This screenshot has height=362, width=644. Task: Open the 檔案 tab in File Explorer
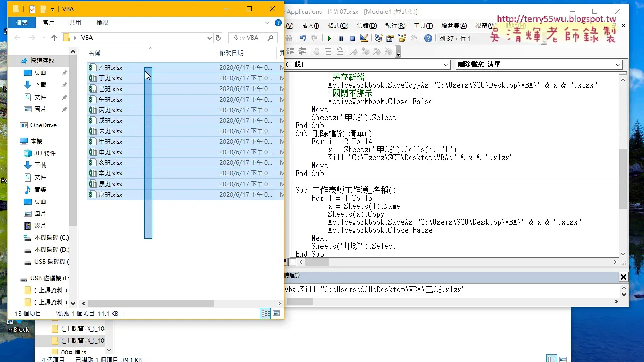coord(22,22)
